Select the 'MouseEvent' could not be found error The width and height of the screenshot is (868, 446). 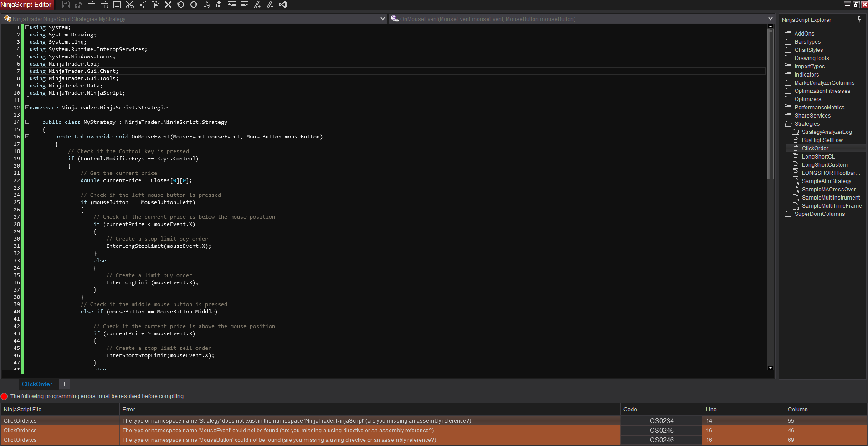434,431
